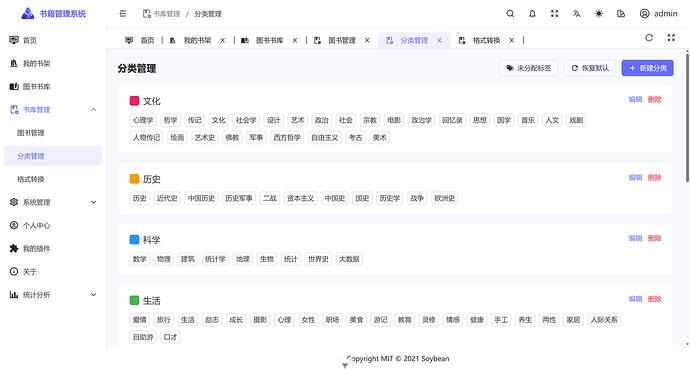Open 我的书架 in sidebar
This screenshot has width=690, height=369.
53,64
